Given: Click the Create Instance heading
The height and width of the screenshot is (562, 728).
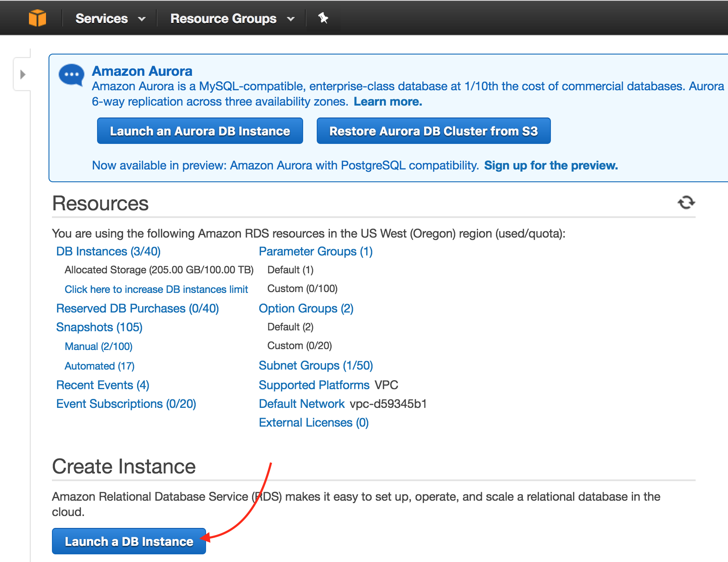Looking at the screenshot, I should click(124, 466).
